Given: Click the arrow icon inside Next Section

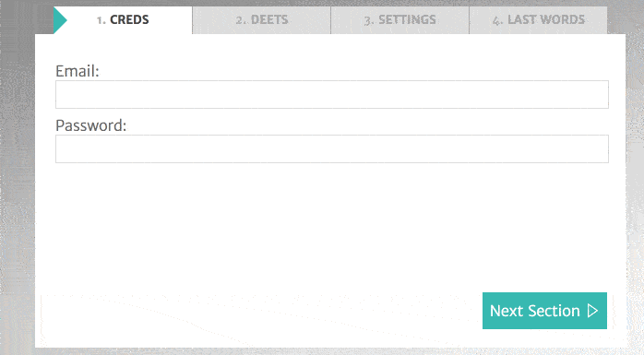Looking at the screenshot, I should [x=592, y=311].
